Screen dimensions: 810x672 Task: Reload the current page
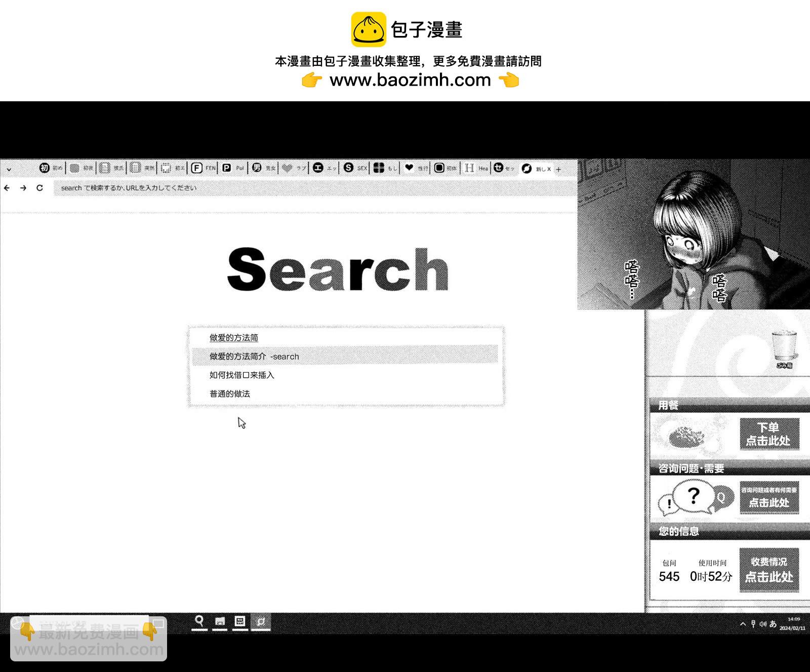39,188
